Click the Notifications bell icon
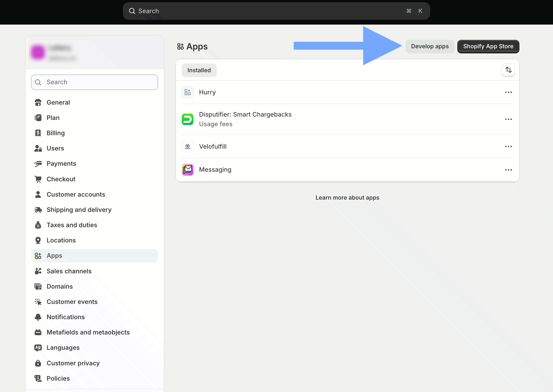This screenshot has width=553, height=392. pos(38,317)
